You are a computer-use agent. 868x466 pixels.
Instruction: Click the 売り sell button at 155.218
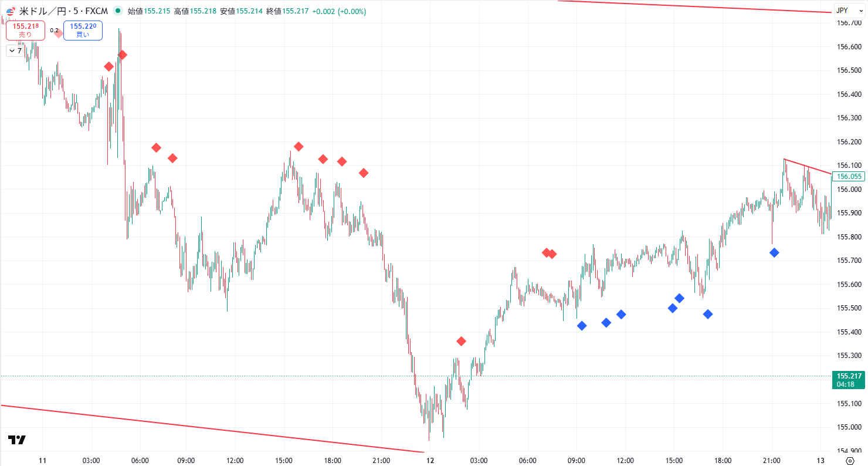pyautogui.click(x=25, y=30)
